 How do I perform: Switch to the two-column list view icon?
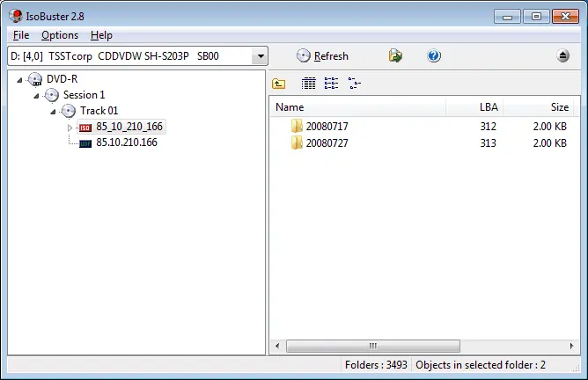click(331, 84)
